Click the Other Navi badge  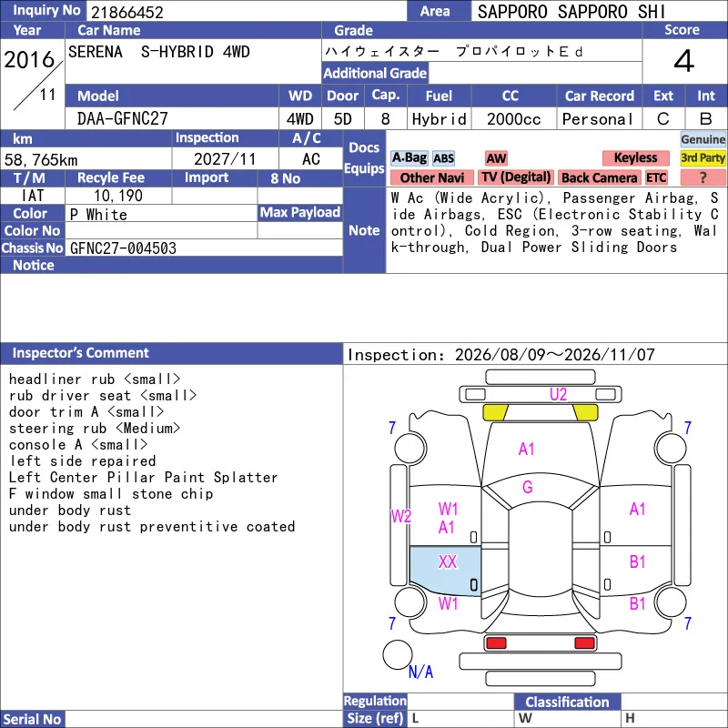[x=431, y=177]
